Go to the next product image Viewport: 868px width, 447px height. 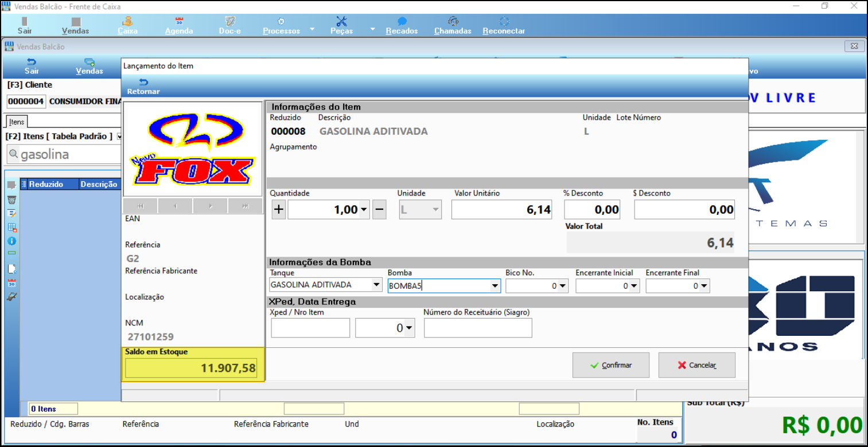211,206
